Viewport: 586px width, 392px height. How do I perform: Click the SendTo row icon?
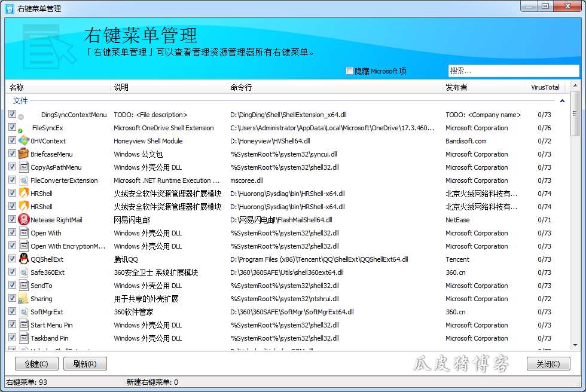(x=24, y=285)
